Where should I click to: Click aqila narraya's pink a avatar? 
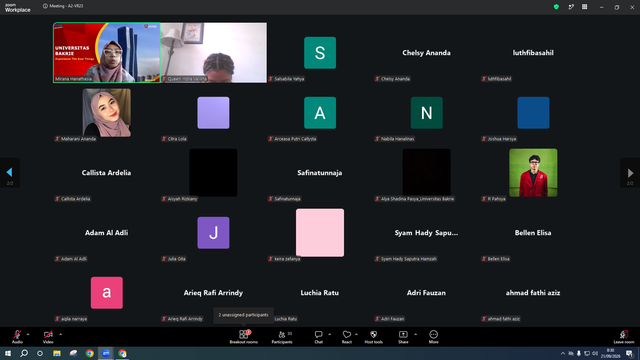coord(107,293)
